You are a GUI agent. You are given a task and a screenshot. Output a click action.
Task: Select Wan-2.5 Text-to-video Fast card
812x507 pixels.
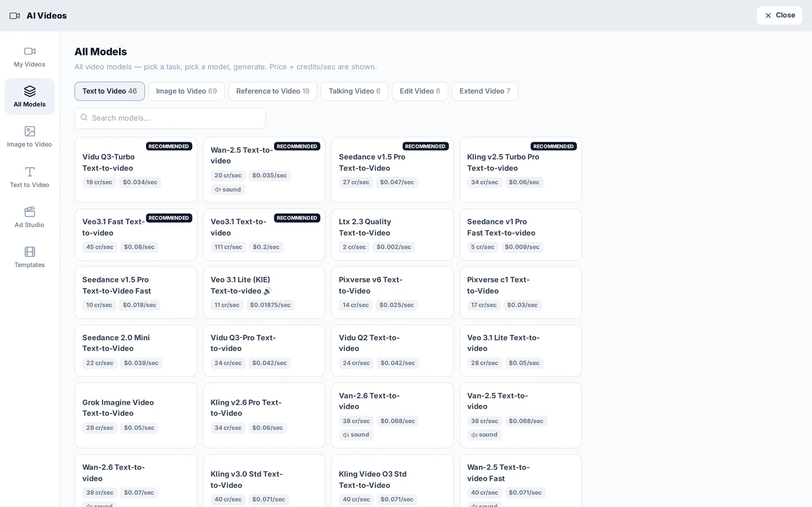click(521, 480)
